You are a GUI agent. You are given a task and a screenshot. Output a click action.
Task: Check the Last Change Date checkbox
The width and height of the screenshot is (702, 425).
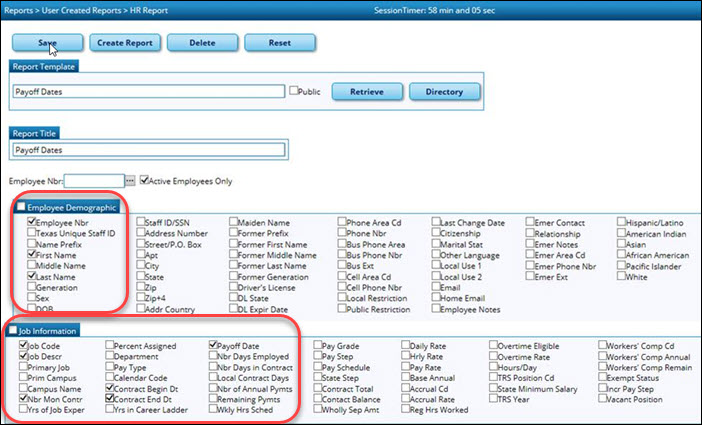(x=436, y=221)
